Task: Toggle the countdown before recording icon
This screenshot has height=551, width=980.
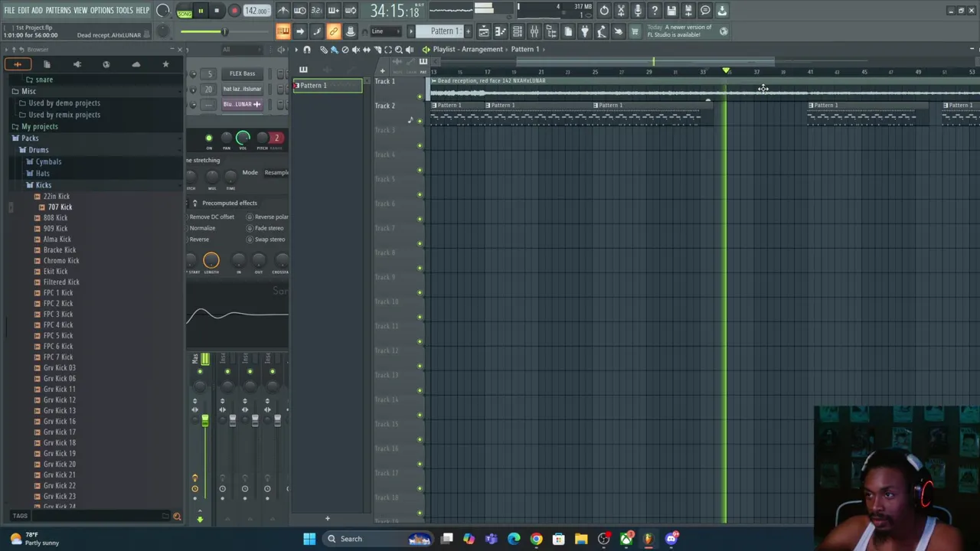Action: [317, 11]
